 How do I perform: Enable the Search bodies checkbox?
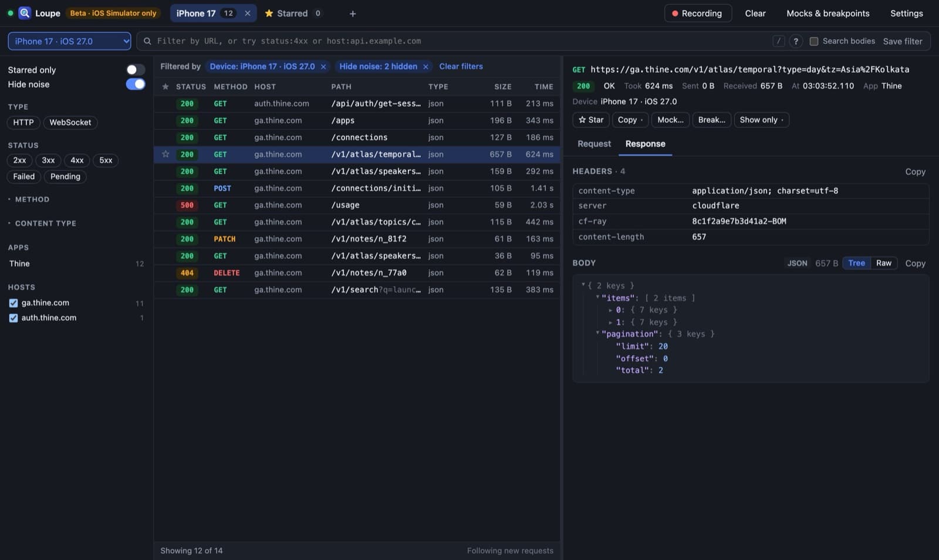[x=814, y=41]
